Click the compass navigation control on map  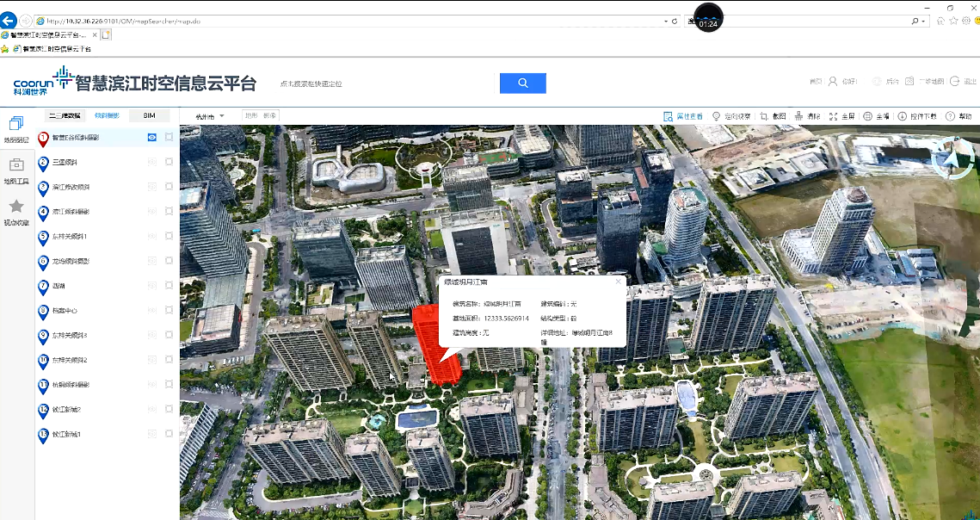(952, 159)
